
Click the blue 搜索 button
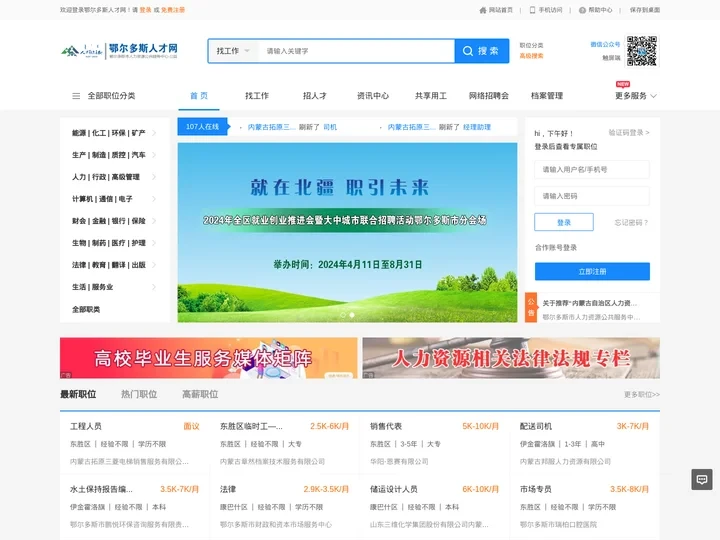click(482, 51)
